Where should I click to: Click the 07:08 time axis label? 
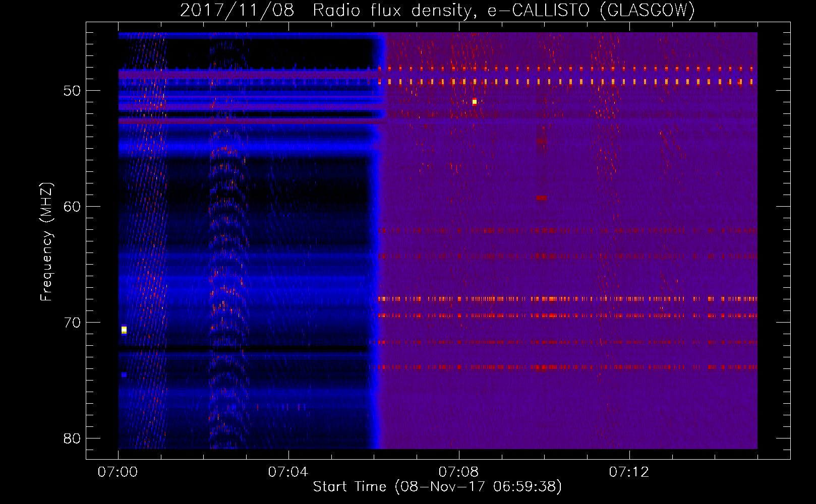click(459, 472)
